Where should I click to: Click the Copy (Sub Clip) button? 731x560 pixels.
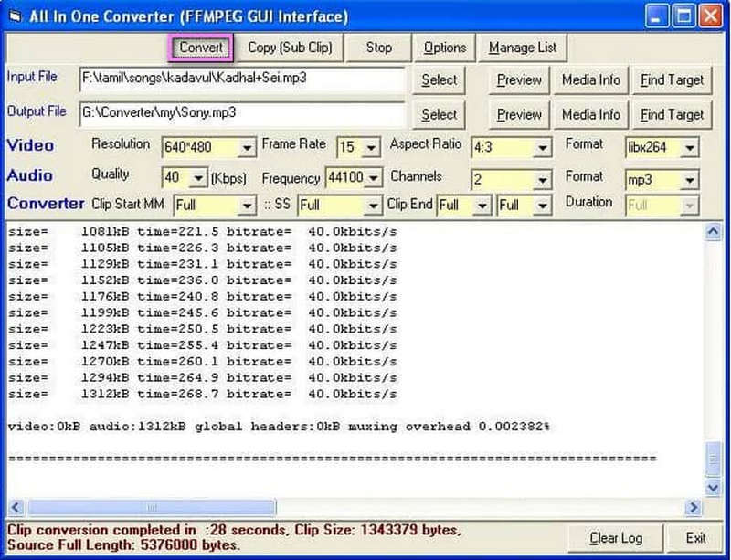coord(292,47)
